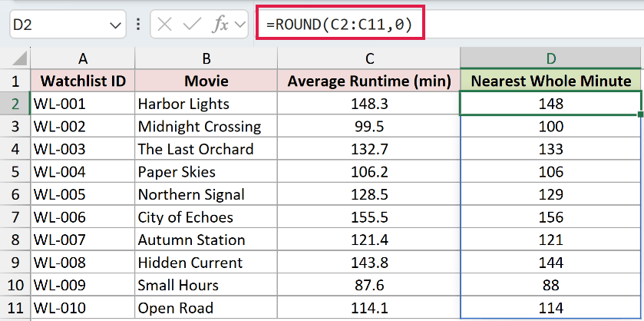Screen dimensions: 644x321
Task: Select runtime cell with value 114.1
Action: pos(369,308)
